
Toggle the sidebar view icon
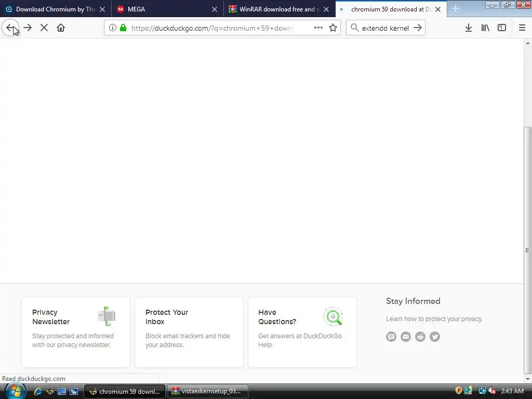pyautogui.click(x=502, y=28)
